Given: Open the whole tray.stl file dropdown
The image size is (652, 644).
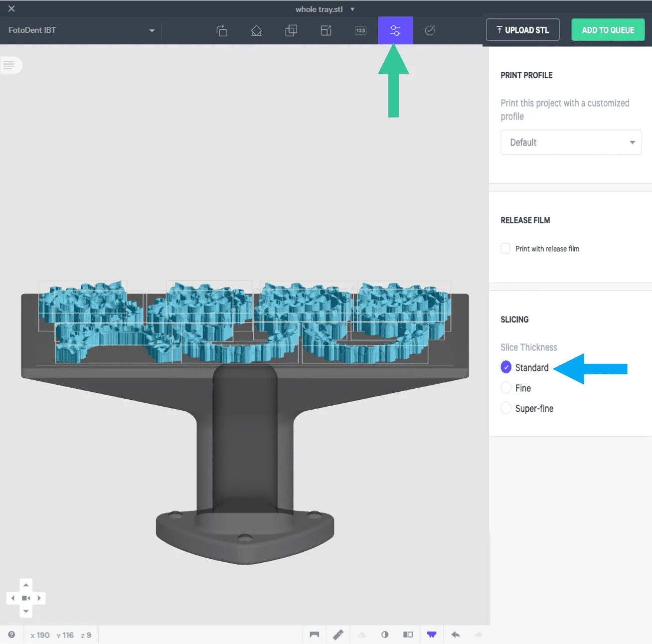Looking at the screenshot, I should [325, 9].
